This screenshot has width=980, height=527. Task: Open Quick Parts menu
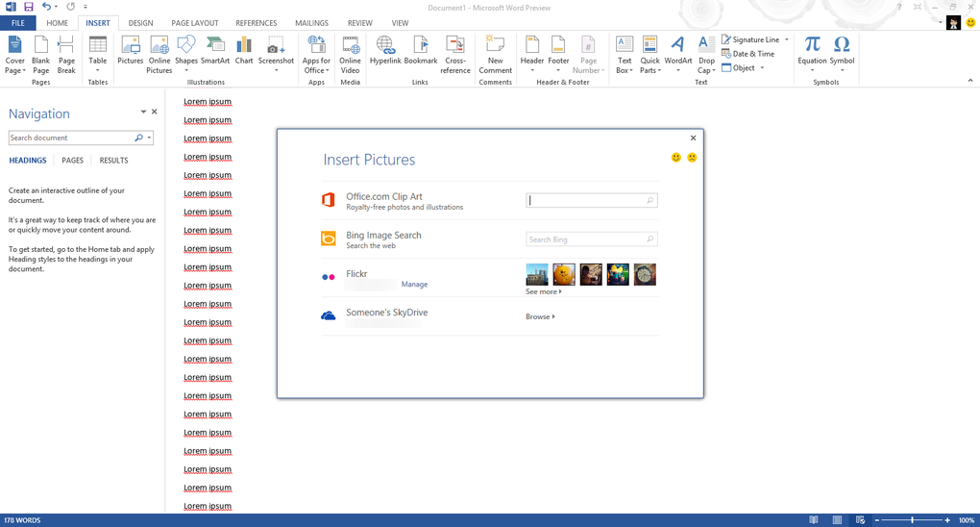(650, 55)
